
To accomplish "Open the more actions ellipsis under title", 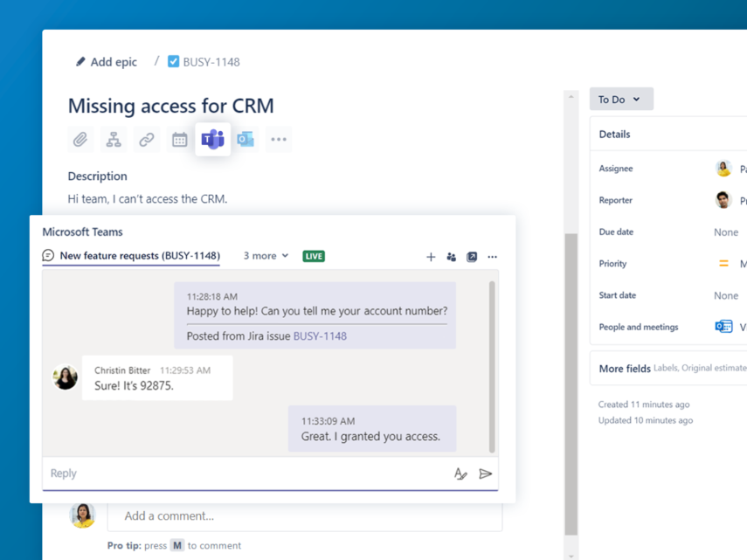I will [279, 140].
